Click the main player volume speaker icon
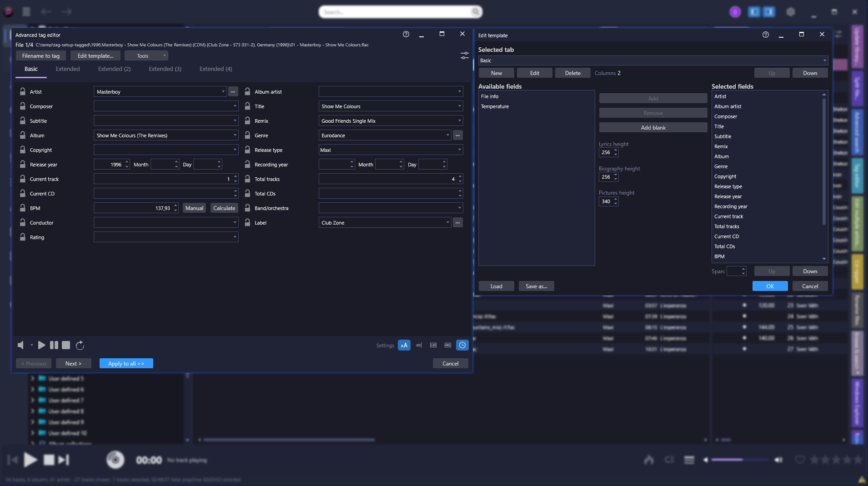 706,460
